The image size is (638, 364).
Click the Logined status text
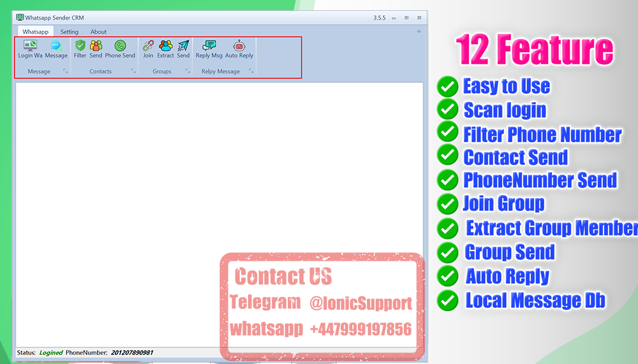coord(51,353)
